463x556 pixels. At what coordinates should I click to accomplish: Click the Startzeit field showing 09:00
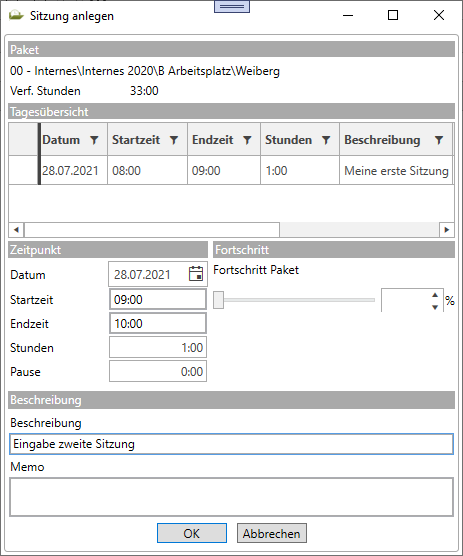pyautogui.click(x=158, y=300)
